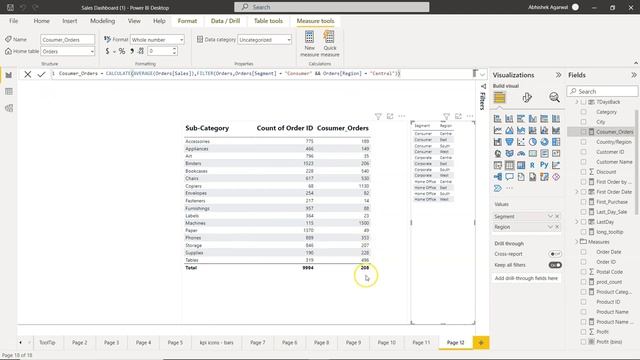Toggle Keep all filters switch
Viewport: 640px width, 360px height.
(555, 265)
